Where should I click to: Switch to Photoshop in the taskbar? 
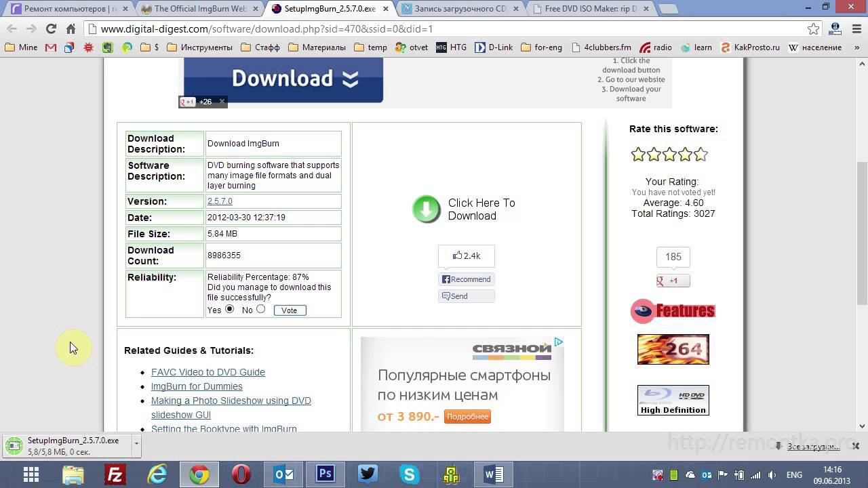(325, 474)
